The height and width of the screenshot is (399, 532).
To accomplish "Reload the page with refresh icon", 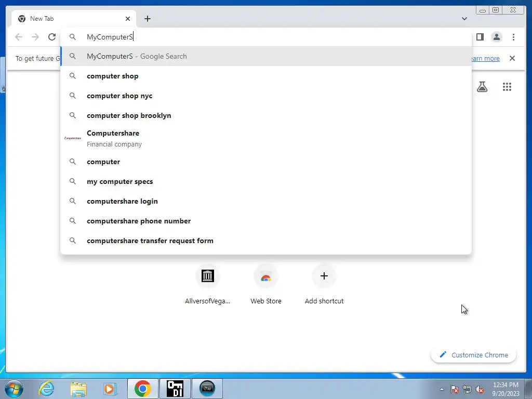I will pos(52,37).
